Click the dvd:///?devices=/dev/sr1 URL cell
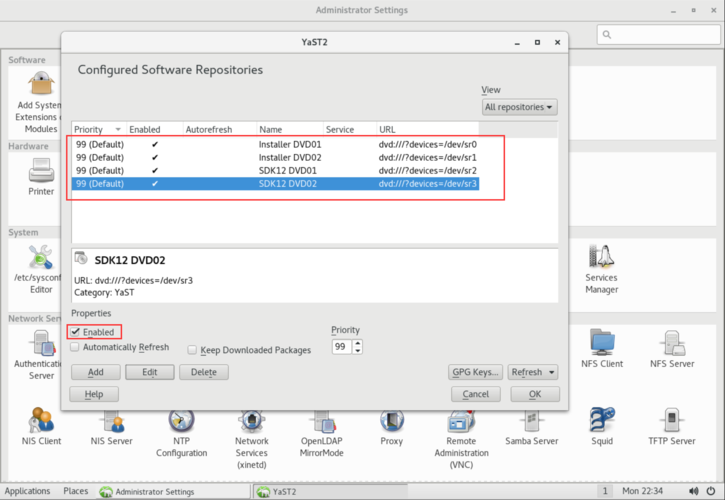 [x=428, y=157]
